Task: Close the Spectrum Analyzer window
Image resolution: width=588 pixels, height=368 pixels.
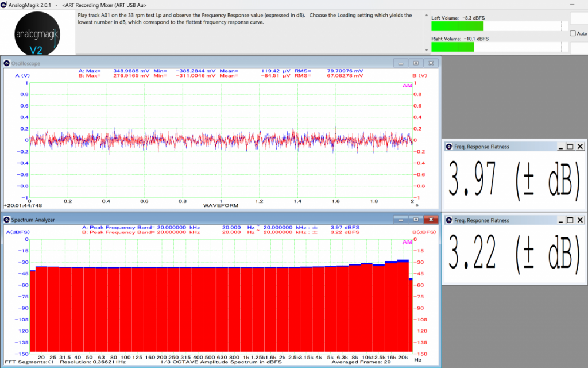Action: click(x=431, y=220)
